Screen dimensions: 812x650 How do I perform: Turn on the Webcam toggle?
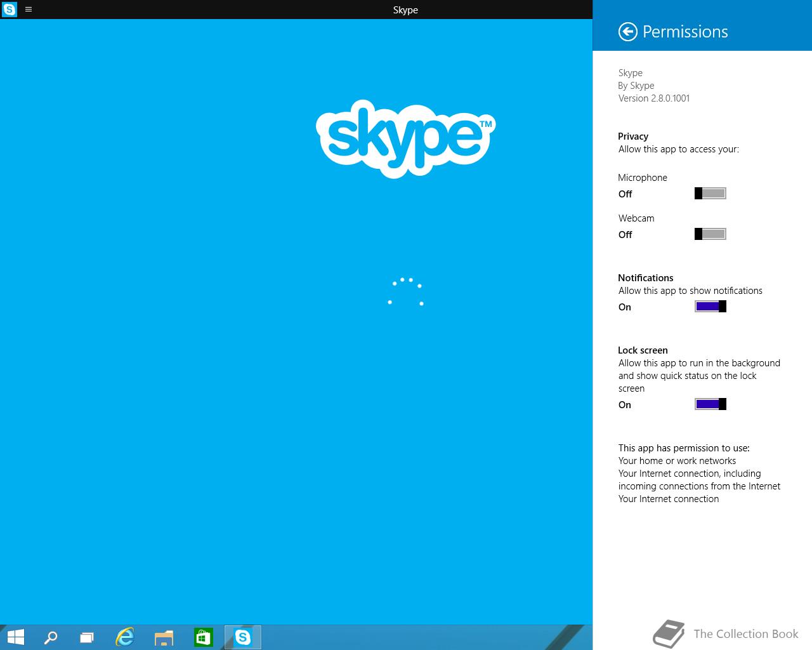[710, 234]
